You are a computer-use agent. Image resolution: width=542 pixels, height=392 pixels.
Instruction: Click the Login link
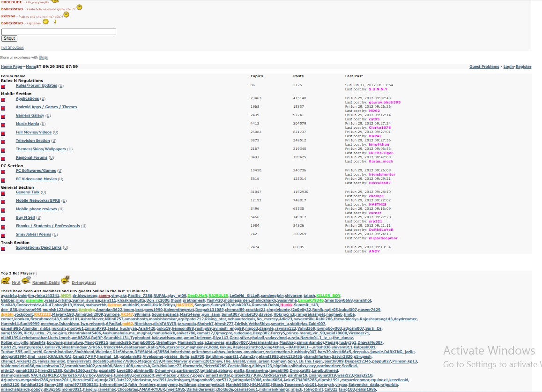(508, 67)
